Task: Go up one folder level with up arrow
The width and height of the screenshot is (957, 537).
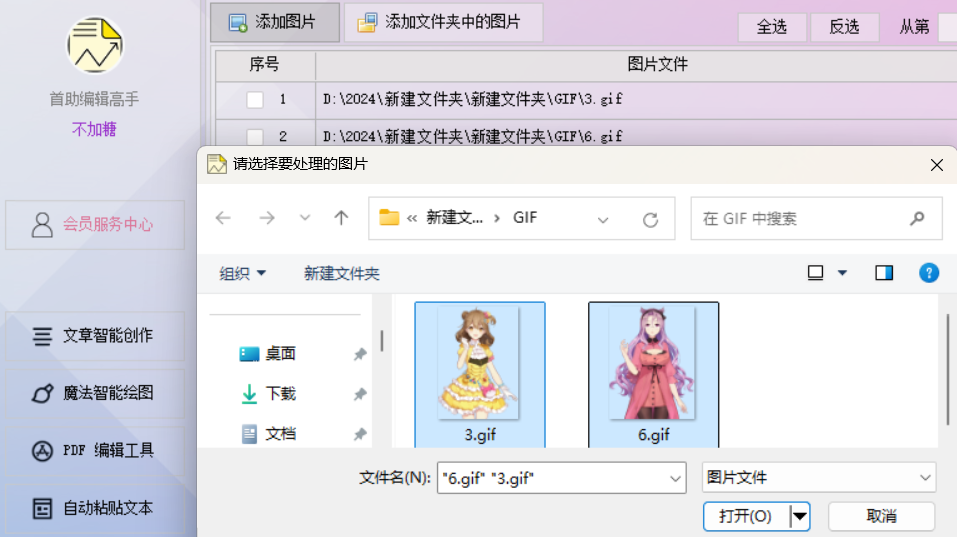Action: tap(341, 218)
